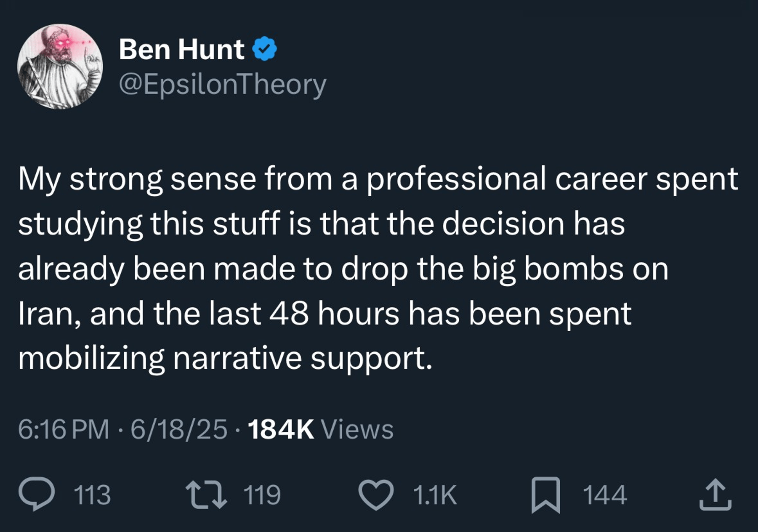758x532 pixels.
Task: Click the 113 replies count
Action: pyautogui.click(x=92, y=495)
